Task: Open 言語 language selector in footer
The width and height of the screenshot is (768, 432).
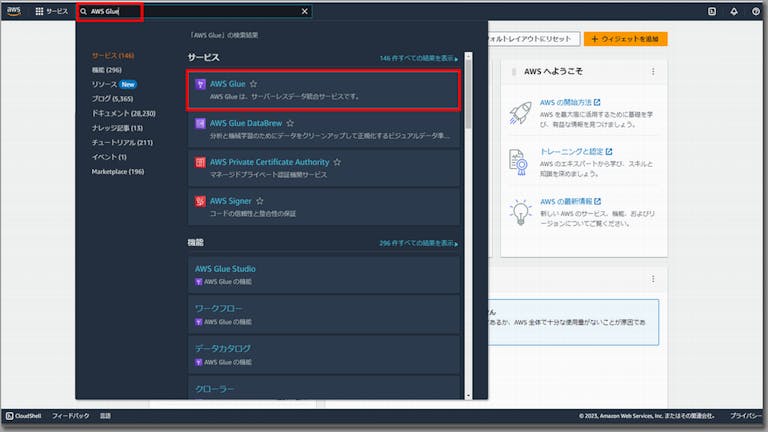Action: pos(105,416)
